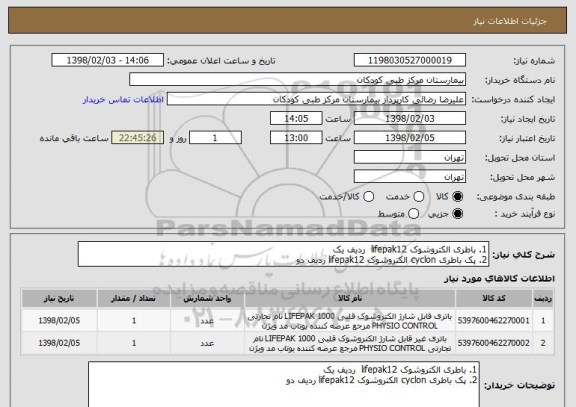
Task: Click the ایجاد کننده درخواست field
Action: tap(316, 99)
